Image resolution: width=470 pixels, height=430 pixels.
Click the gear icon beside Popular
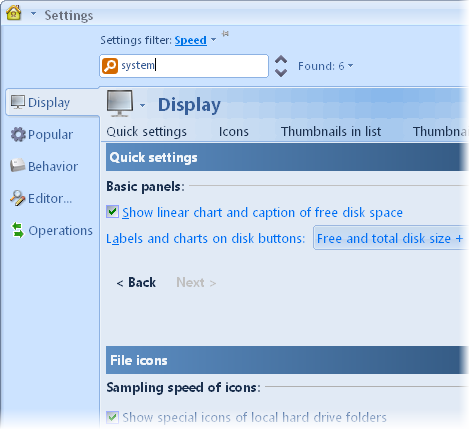[18, 134]
